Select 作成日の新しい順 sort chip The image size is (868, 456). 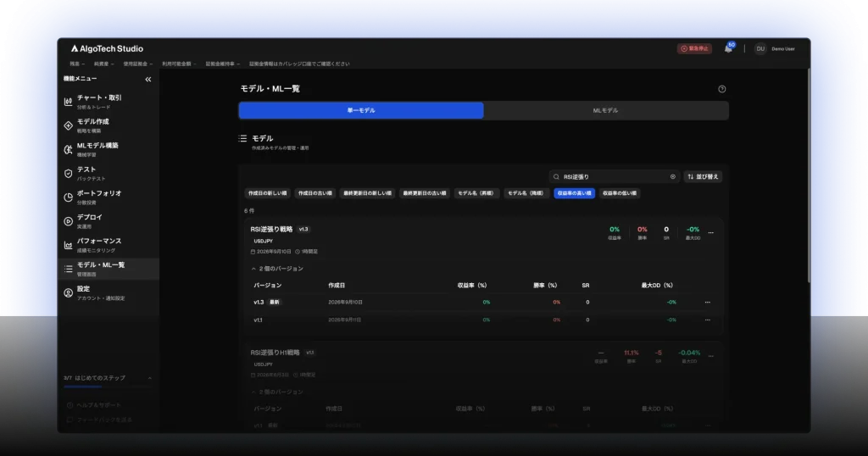click(x=267, y=193)
